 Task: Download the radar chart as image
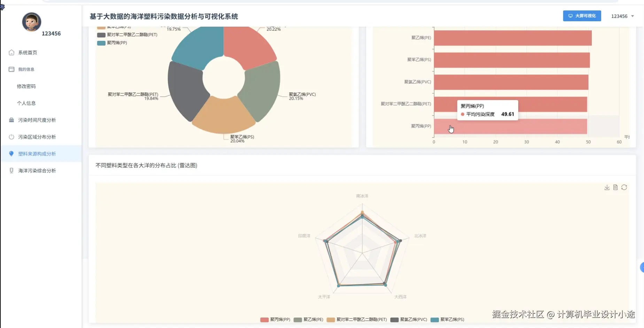click(607, 187)
